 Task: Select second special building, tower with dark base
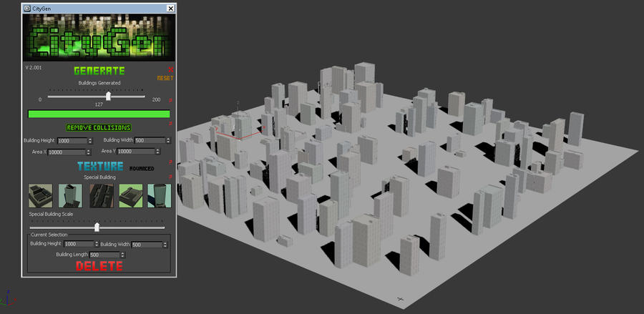[x=70, y=196]
